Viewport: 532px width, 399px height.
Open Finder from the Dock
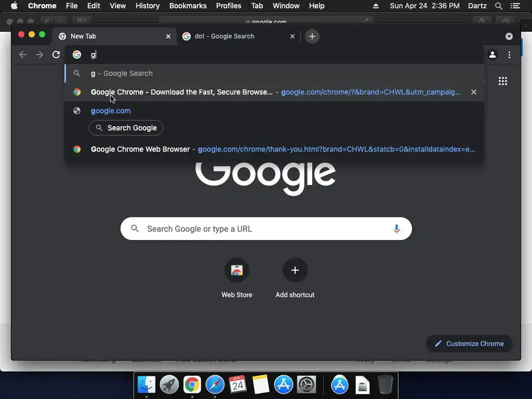click(146, 385)
